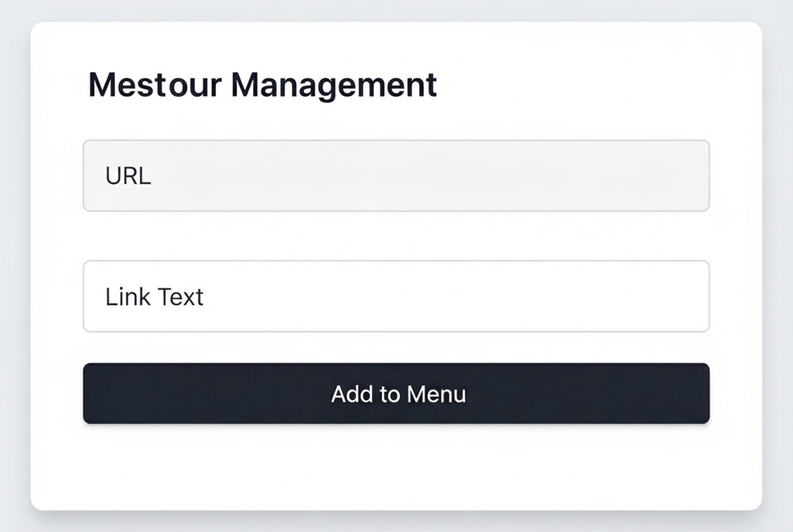This screenshot has width=793, height=532.
Task: Choose Add to Menu at form bottom
Action: click(395, 394)
